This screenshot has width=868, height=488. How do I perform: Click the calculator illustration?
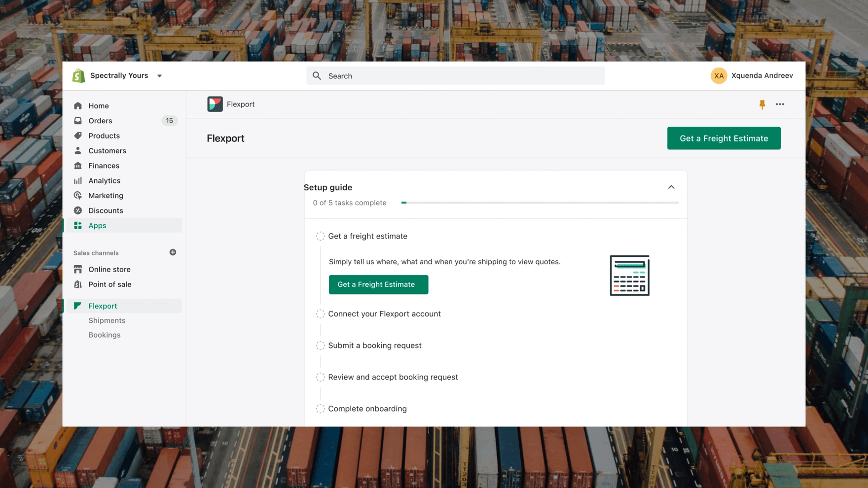coord(629,276)
